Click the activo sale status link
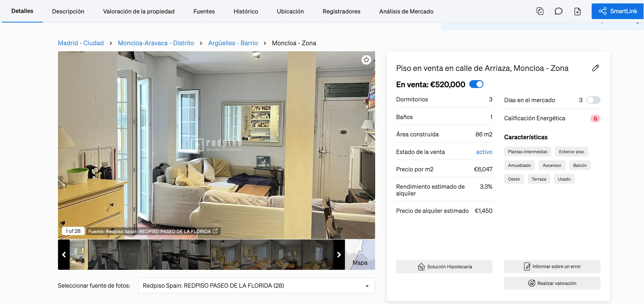The width and height of the screenshot is (644, 304). point(484,152)
